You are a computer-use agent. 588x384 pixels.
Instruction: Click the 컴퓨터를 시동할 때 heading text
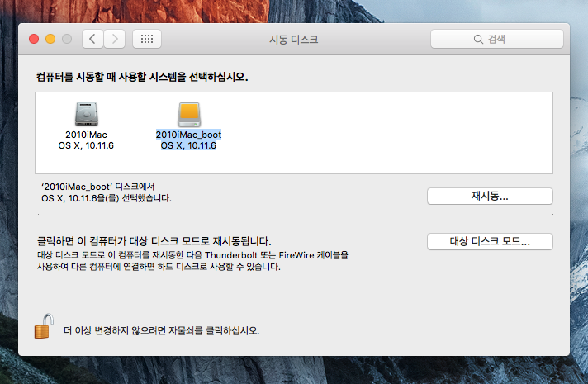coord(142,77)
